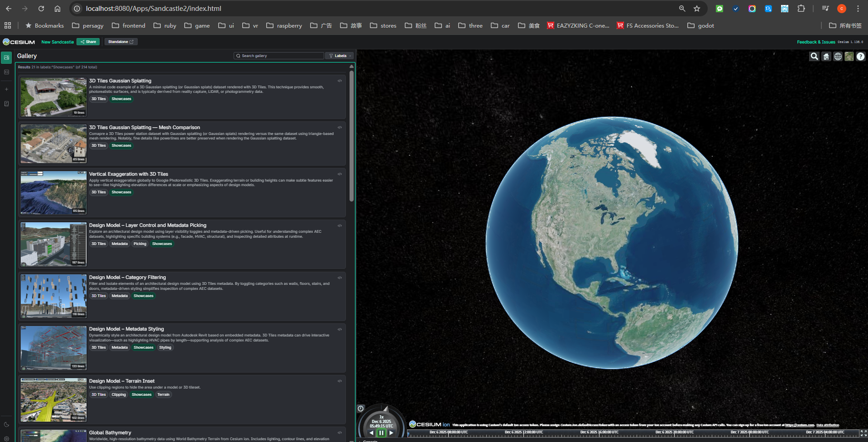
Task: Toggle Metadata label on Category Filtering card
Action: pos(120,296)
